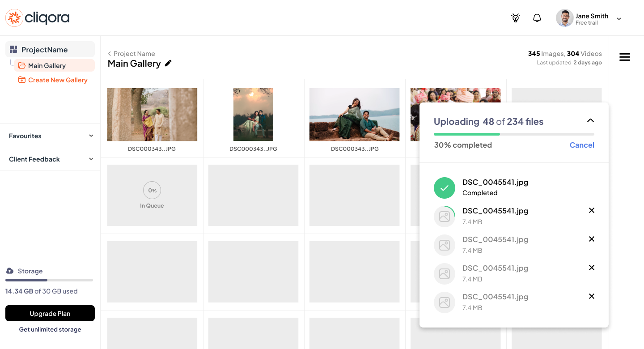The image size is (644, 349).
Task: Expand the user account dropdown arrow
Action: click(619, 19)
